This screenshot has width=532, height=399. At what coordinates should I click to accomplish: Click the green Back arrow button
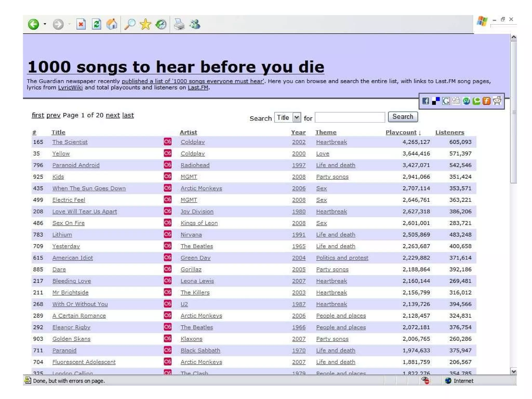33,24
